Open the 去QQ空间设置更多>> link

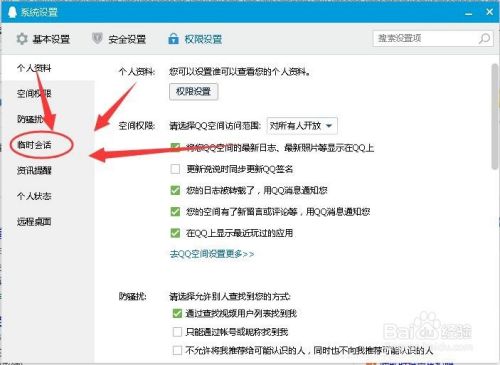212,254
